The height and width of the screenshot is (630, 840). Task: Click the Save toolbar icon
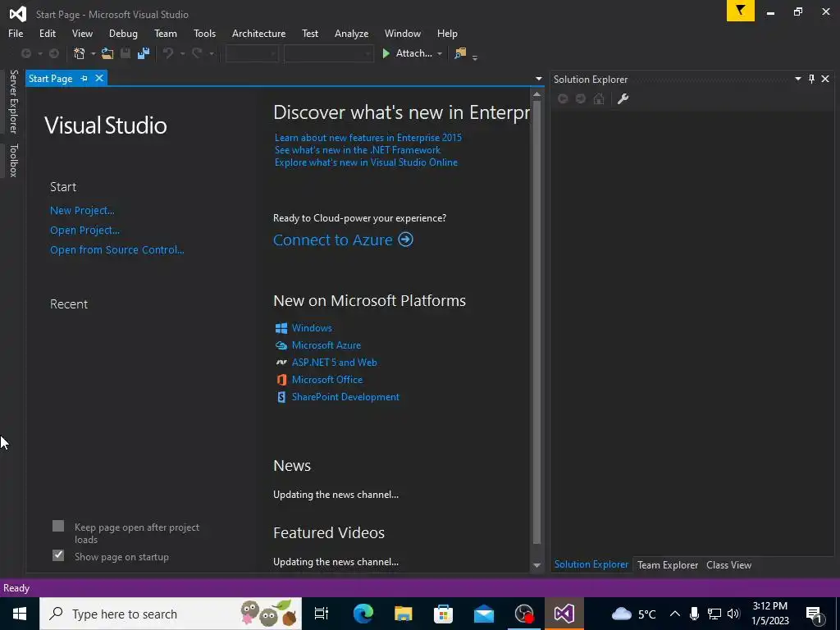coord(126,53)
